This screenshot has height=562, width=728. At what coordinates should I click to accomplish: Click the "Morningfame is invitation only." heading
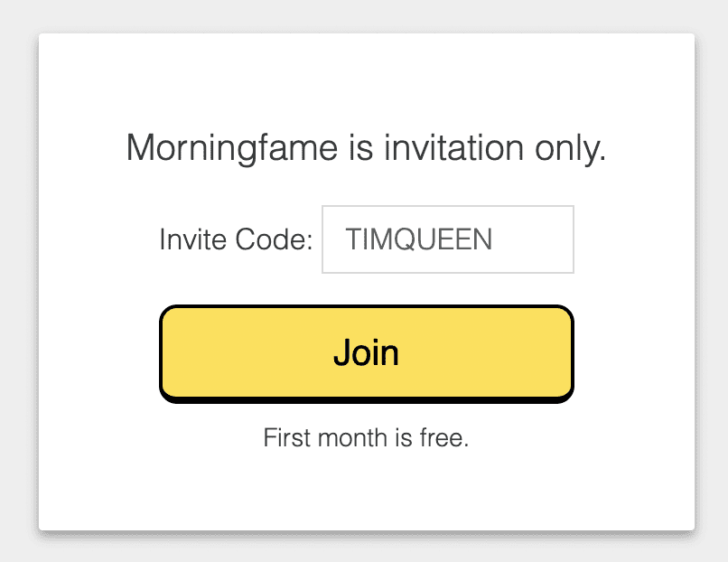point(366,148)
